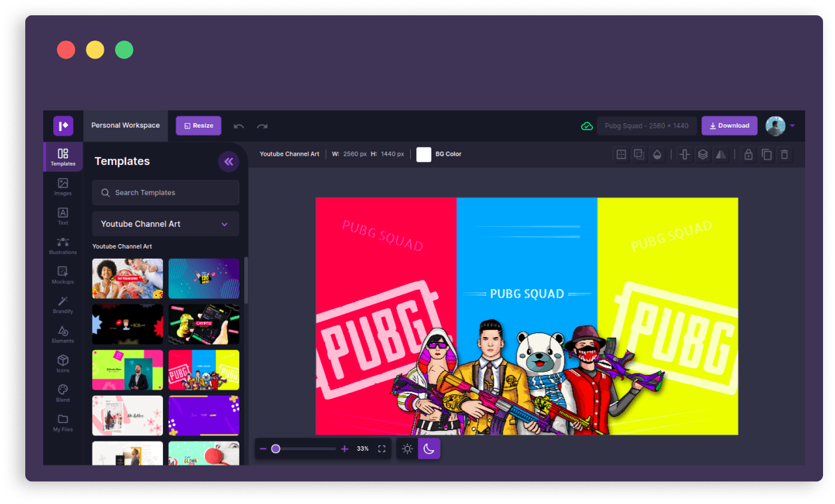
Task: Click the Resize button
Action: pos(198,126)
